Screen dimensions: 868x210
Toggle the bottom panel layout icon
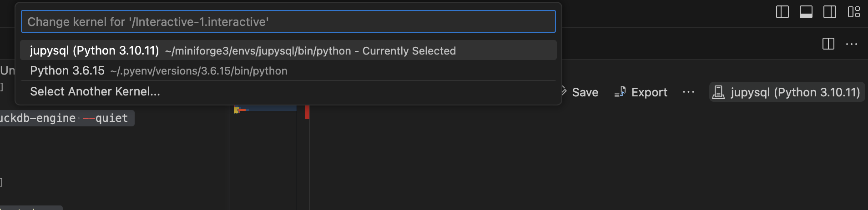806,12
